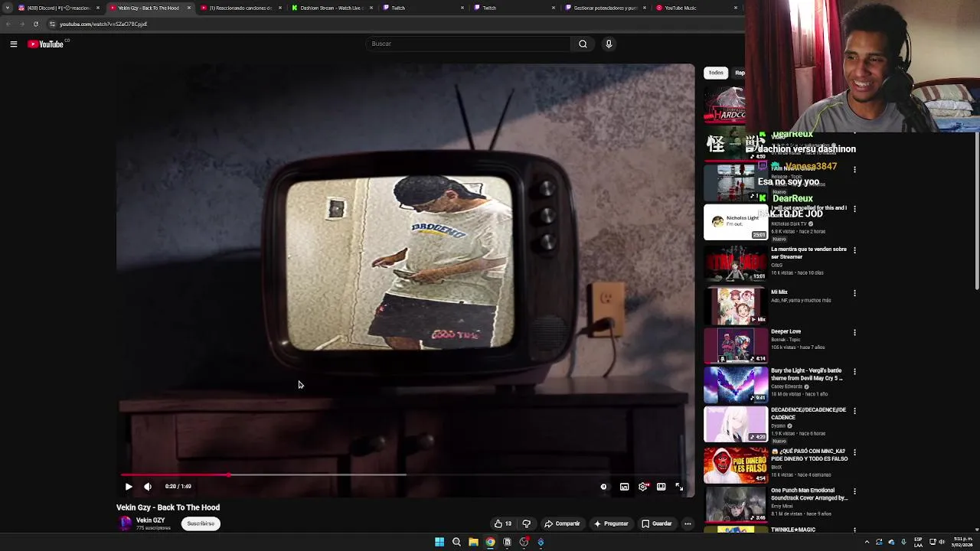Image resolution: width=980 pixels, height=551 pixels.
Task: Click the Preguntar button
Action: pyautogui.click(x=611, y=523)
